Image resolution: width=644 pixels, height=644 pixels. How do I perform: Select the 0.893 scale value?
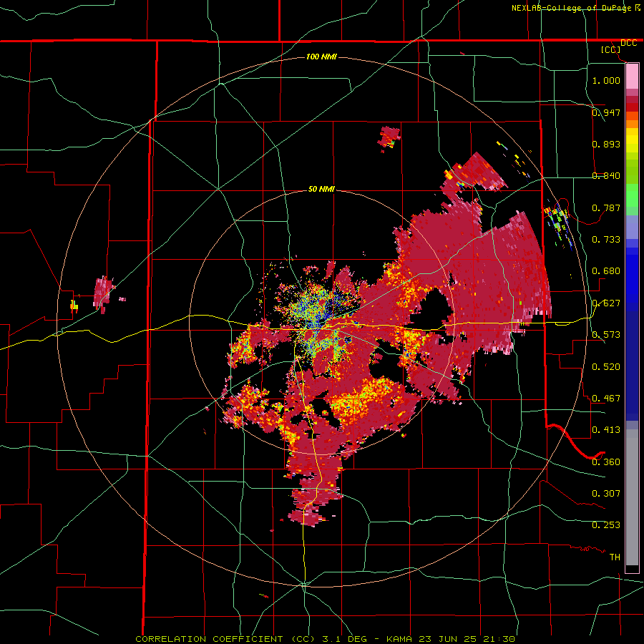tap(606, 144)
